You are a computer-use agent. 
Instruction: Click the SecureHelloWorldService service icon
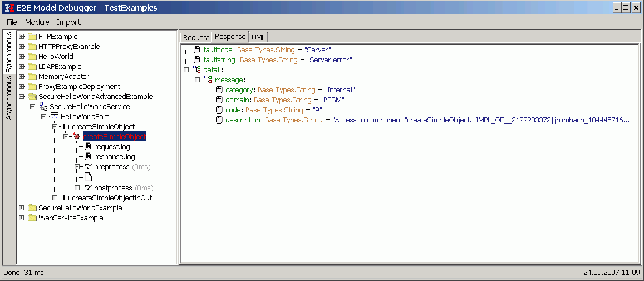(x=43, y=106)
